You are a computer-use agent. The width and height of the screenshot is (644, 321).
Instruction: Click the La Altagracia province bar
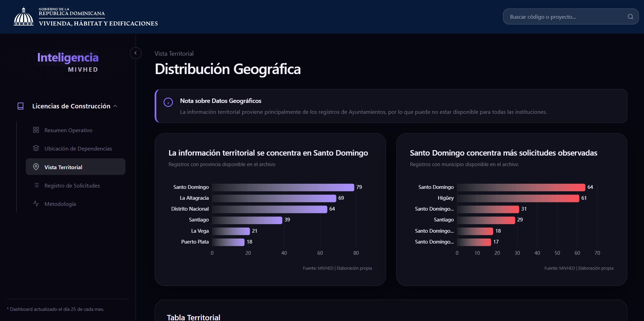point(274,198)
